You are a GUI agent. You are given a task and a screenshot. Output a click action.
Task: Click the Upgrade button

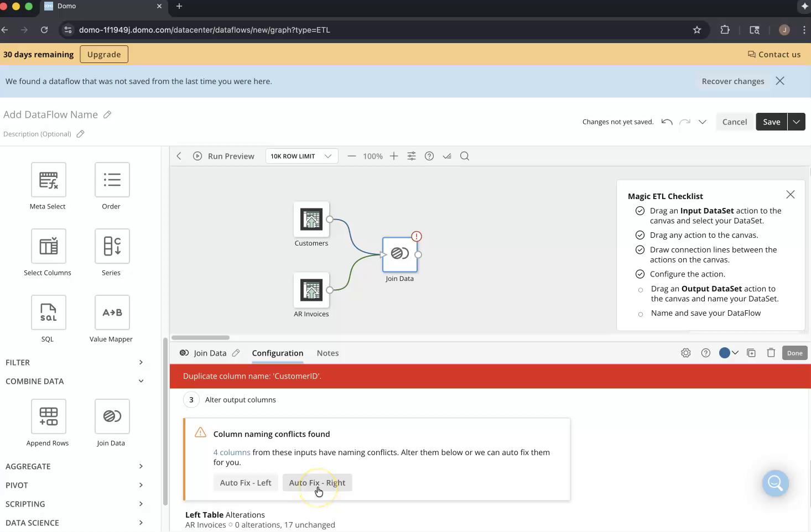pos(104,54)
